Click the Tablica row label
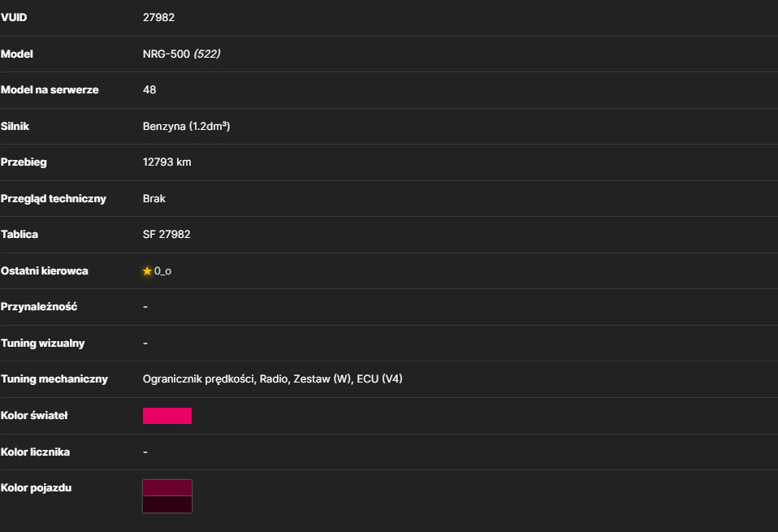The height and width of the screenshot is (532, 778). coord(19,234)
